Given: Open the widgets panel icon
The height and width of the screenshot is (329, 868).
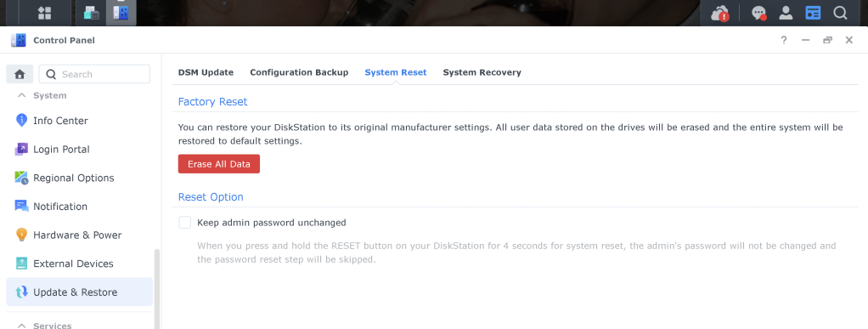Looking at the screenshot, I should [813, 13].
